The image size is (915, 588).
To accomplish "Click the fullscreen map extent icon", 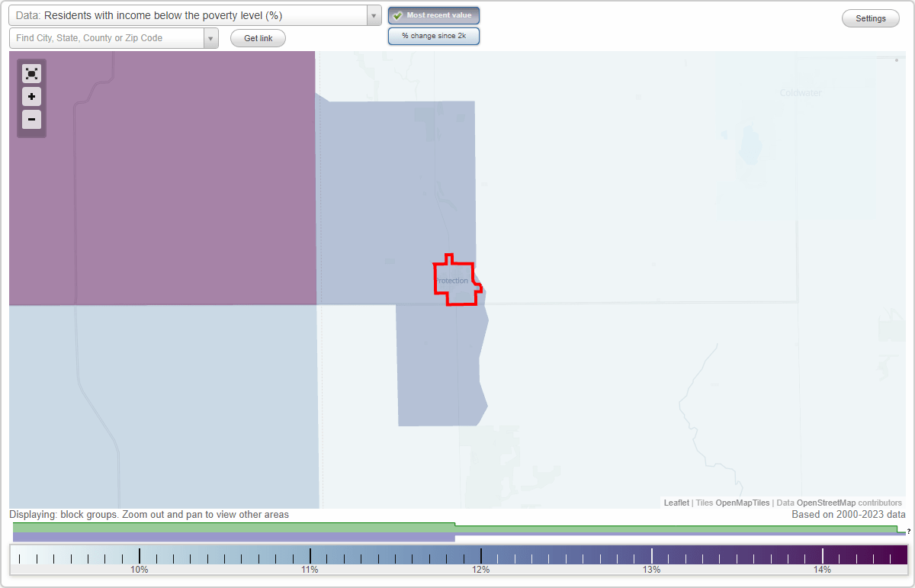I will [x=31, y=74].
